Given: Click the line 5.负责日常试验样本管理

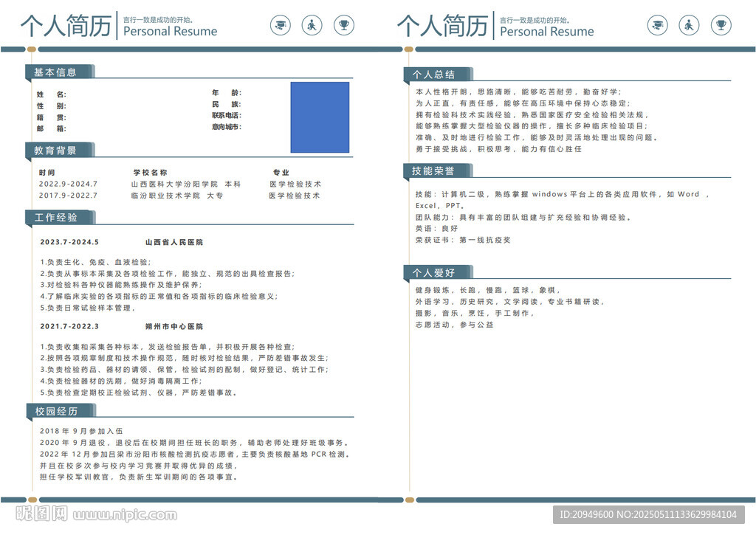Looking at the screenshot, I should tap(87, 308).
